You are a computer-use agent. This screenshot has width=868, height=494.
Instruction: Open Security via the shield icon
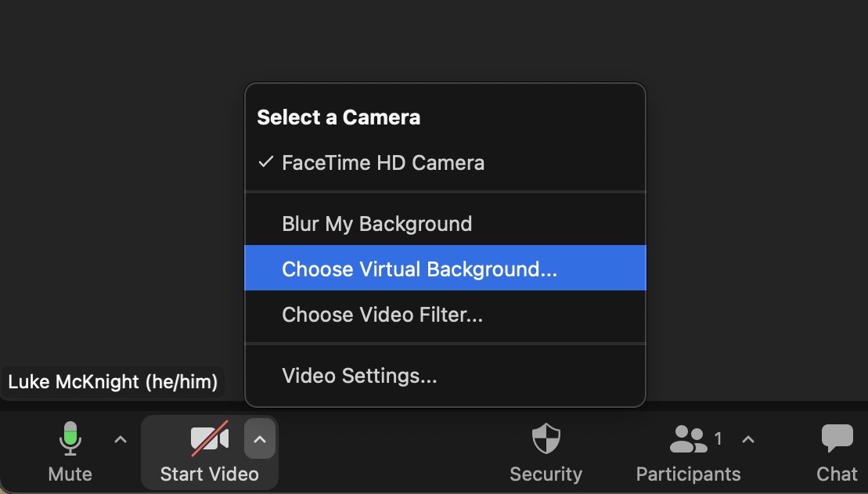546,439
